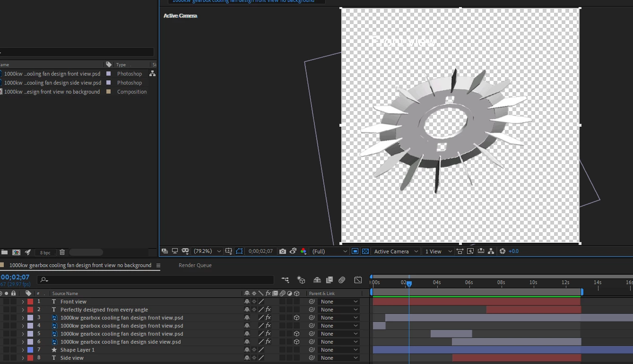Click Show Snapshot icon beside the camera
Viewport: 633px width, 364px height.
293,251
